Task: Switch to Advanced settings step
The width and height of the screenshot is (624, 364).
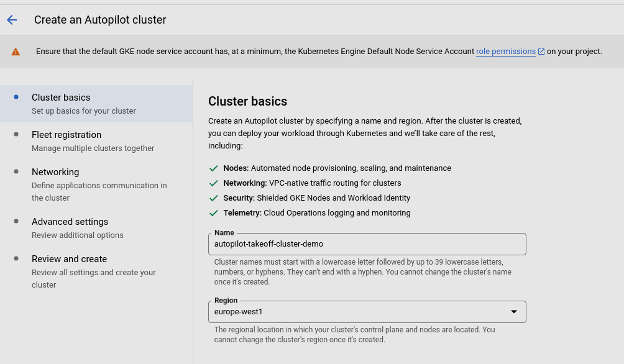Action: tap(70, 222)
